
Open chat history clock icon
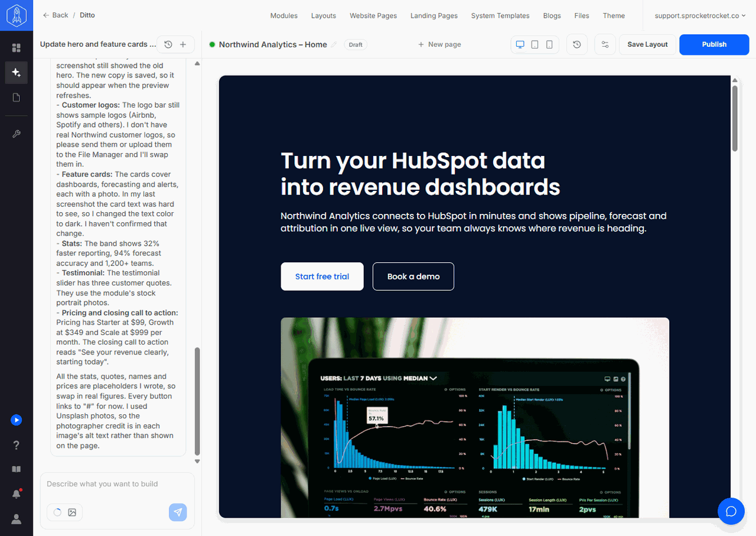click(168, 44)
